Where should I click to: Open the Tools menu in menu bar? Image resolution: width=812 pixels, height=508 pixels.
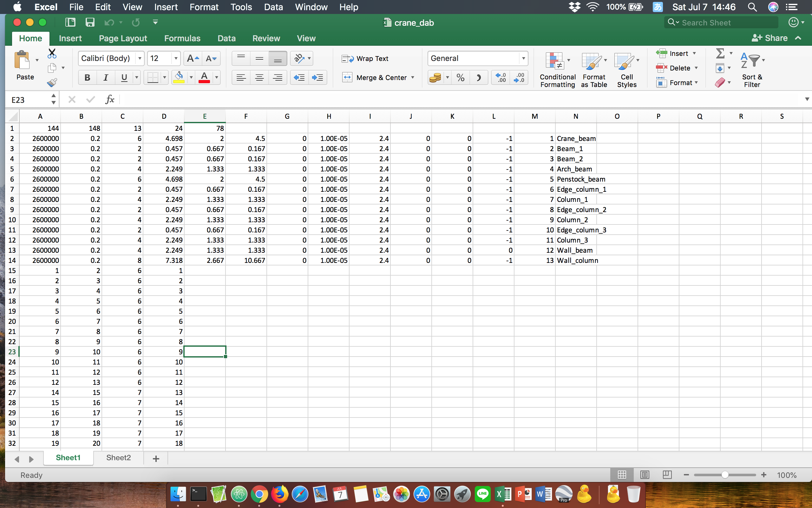(x=241, y=7)
